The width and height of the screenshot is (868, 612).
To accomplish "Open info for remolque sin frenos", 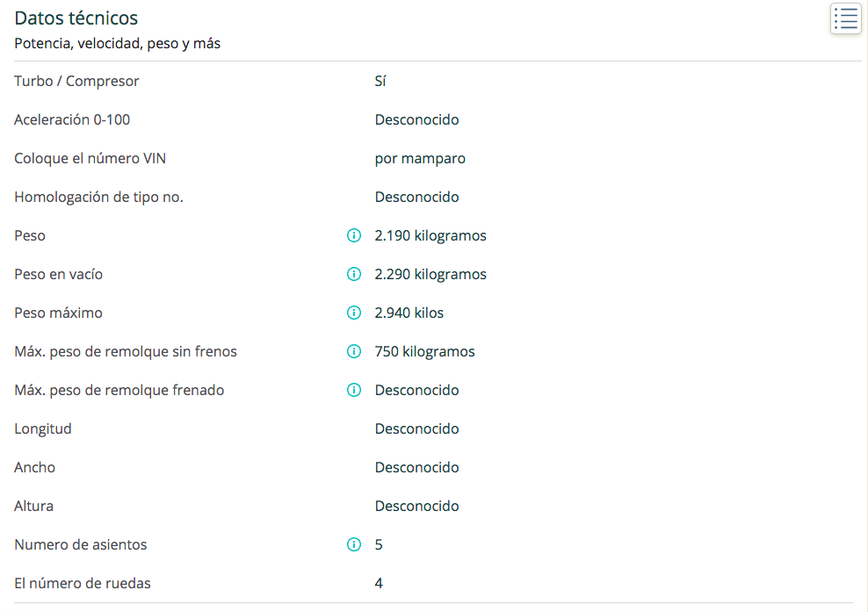I will [x=354, y=352].
